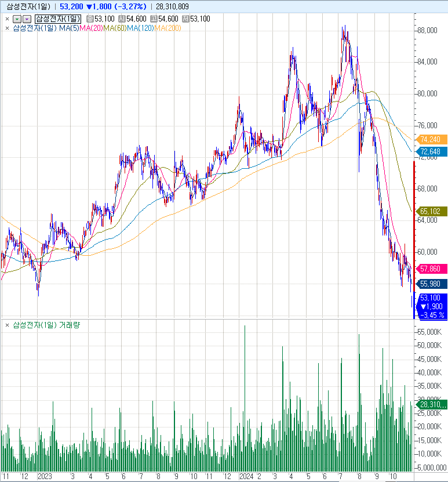Close the 거래량 volume panel
Screen dimensions: 448x482
pyautogui.click(x=7, y=325)
